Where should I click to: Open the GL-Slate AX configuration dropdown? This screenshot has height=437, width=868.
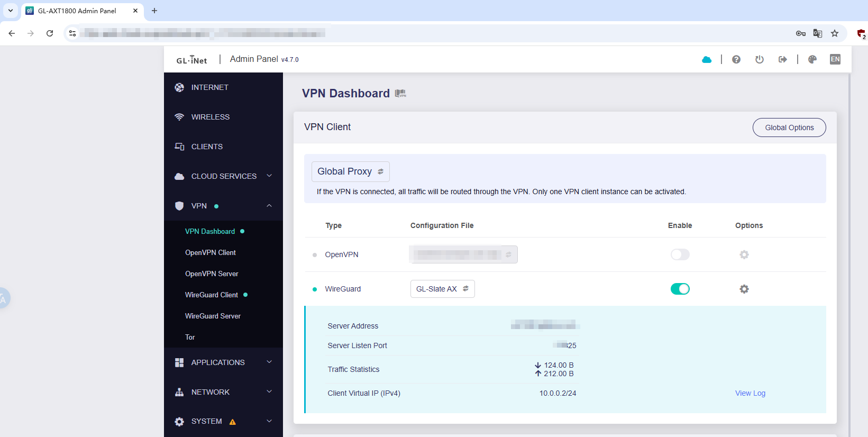[x=442, y=289]
